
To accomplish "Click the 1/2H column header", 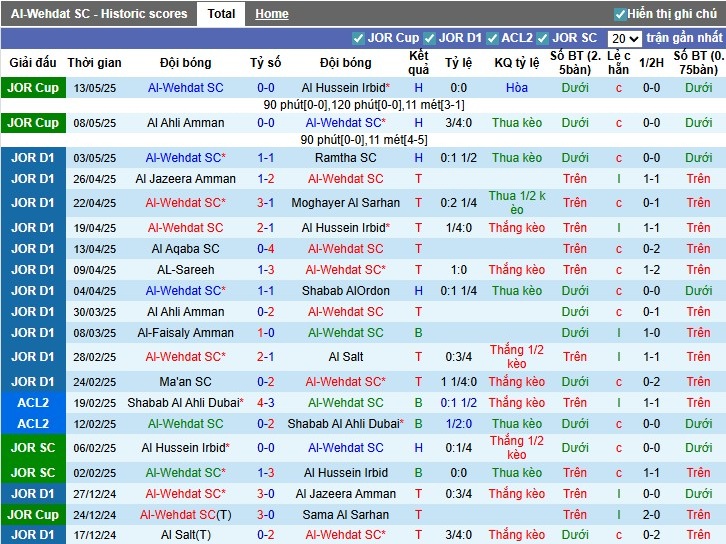I will tap(651, 63).
